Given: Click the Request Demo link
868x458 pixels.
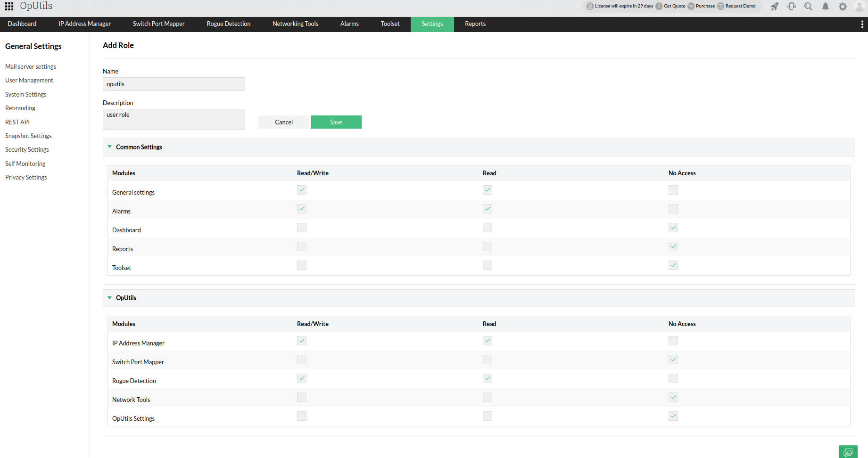Looking at the screenshot, I should coord(741,6).
